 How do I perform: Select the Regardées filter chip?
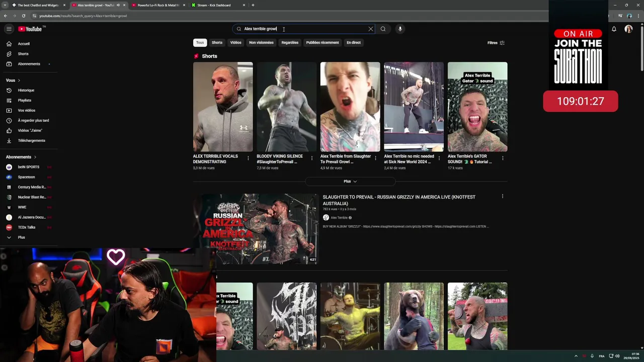(x=290, y=43)
